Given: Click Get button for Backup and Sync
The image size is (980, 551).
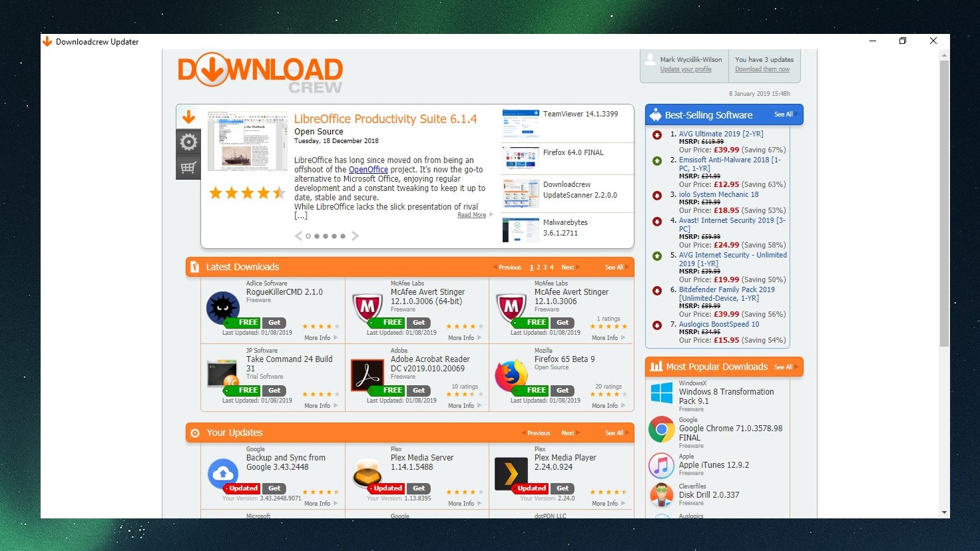Looking at the screenshot, I should 274,488.
